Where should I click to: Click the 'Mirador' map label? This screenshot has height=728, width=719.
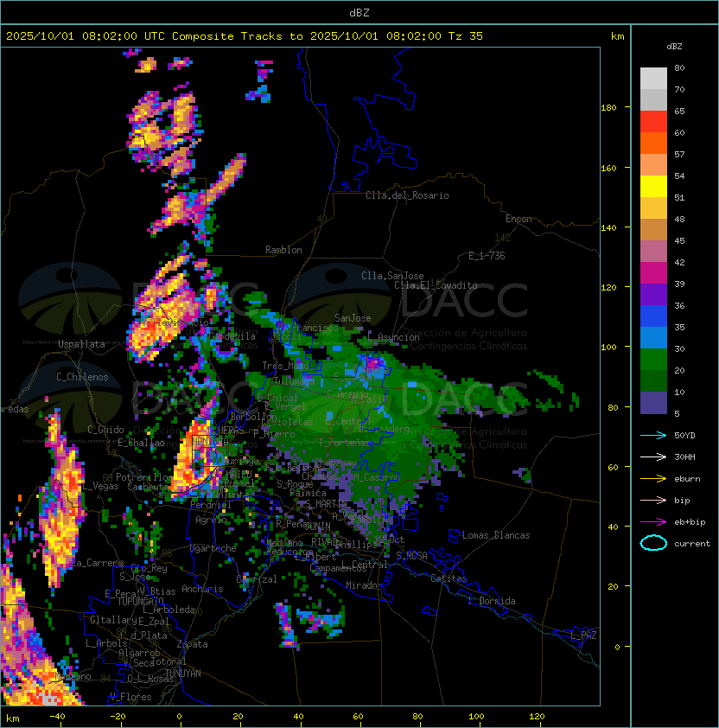(364, 585)
